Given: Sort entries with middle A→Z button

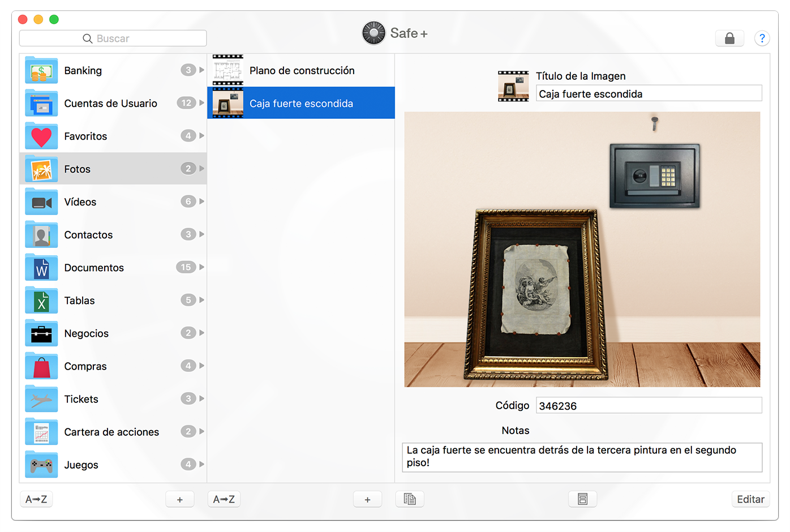Looking at the screenshot, I should click(x=224, y=499).
